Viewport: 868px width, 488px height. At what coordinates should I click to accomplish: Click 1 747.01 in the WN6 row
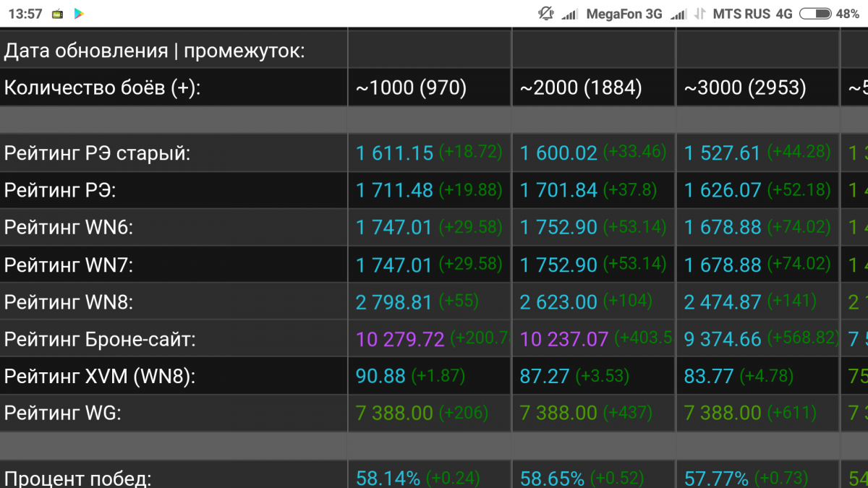(393, 228)
